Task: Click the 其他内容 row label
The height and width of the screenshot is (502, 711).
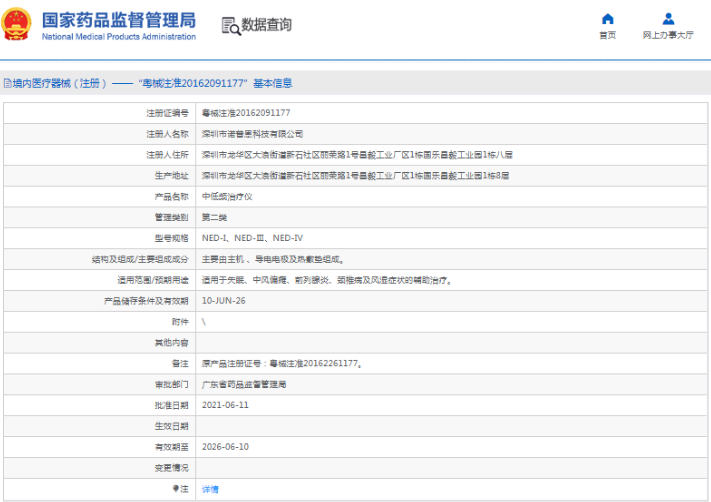Action: point(171,342)
